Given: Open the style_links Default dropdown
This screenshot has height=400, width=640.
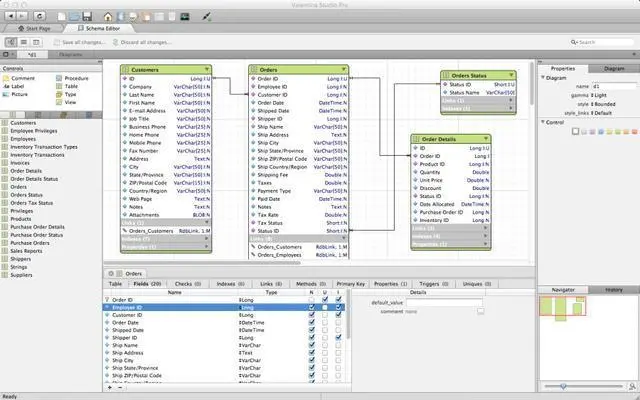Looking at the screenshot, I should 601,113.
